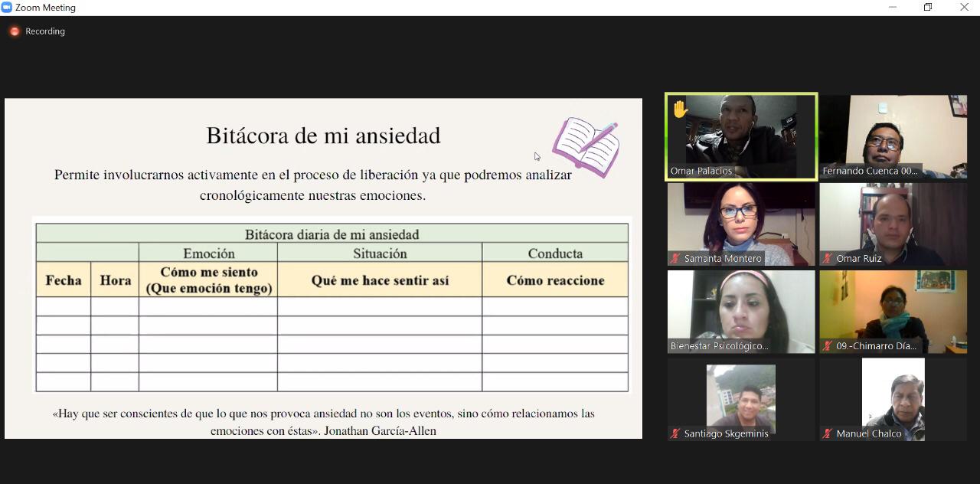The height and width of the screenshot is (484, 980).
Task: Click the "Samanta Montero" name label
Action: pyautogui.click(x=723, y=259)
